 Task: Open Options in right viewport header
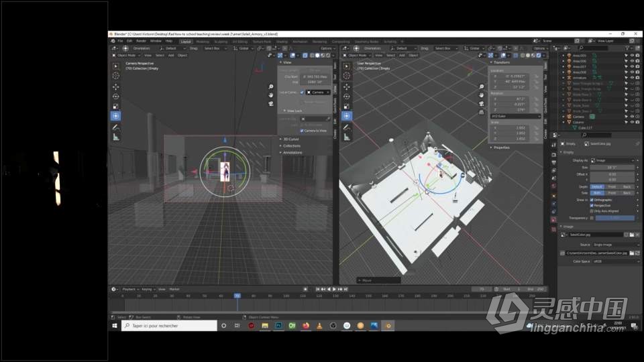539,48
